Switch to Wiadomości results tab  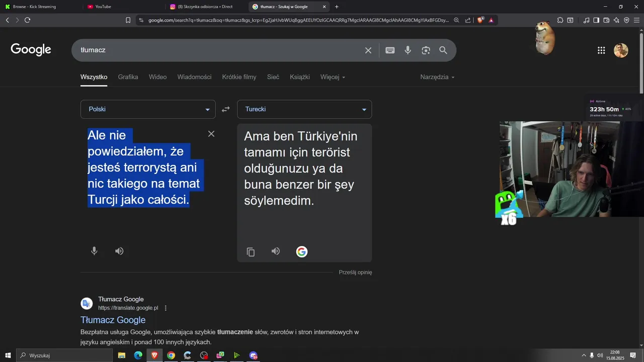click(x=194, y=77)
